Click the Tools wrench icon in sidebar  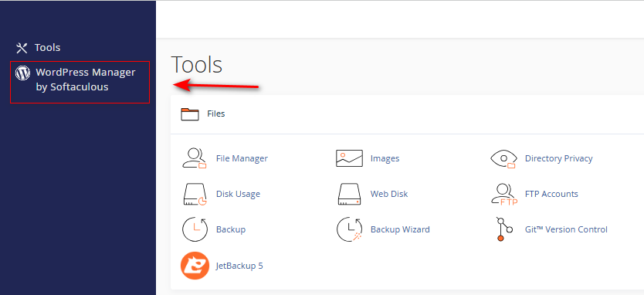coord(22,48)
